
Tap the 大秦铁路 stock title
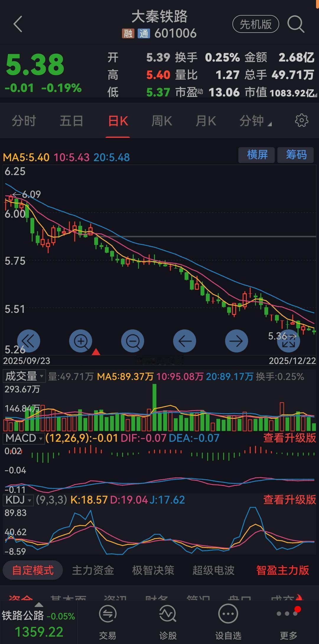(x=159, y=17)
